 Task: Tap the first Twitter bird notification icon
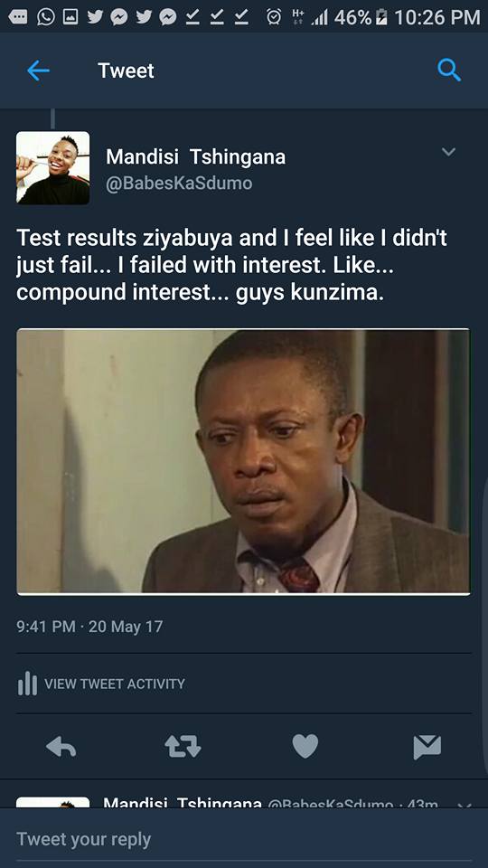click(x=95, y=17)
